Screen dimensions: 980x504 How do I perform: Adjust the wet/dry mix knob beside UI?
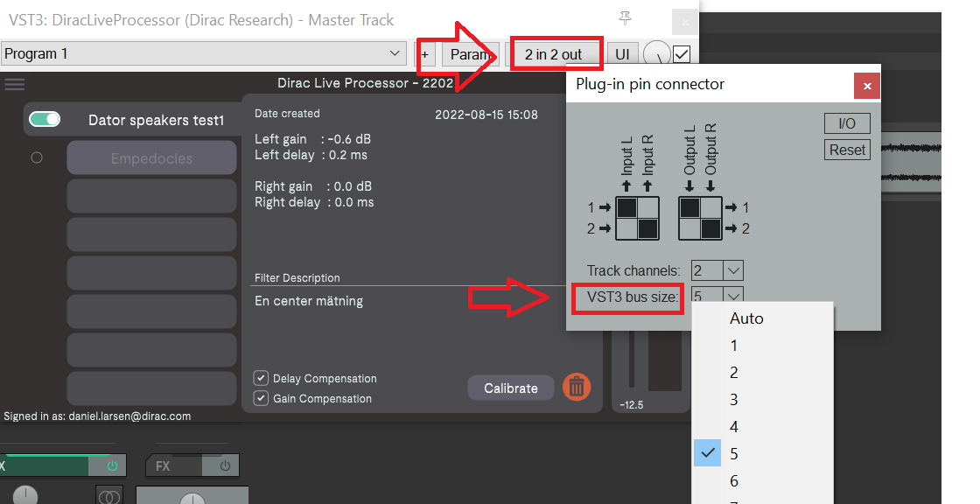point(656,54)
